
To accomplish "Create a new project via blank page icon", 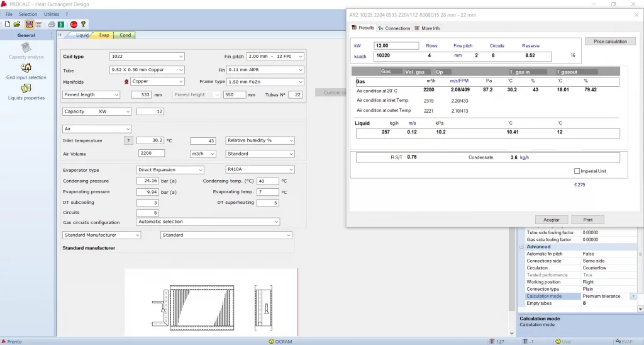I will pyautogui.click(x=8, y=25).
